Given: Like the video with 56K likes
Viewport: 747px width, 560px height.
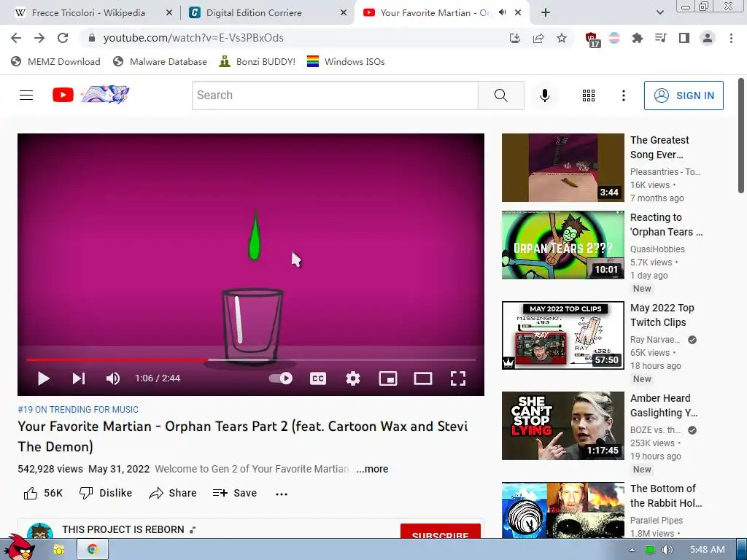Looking at the screenshot, I should [43, 494].
